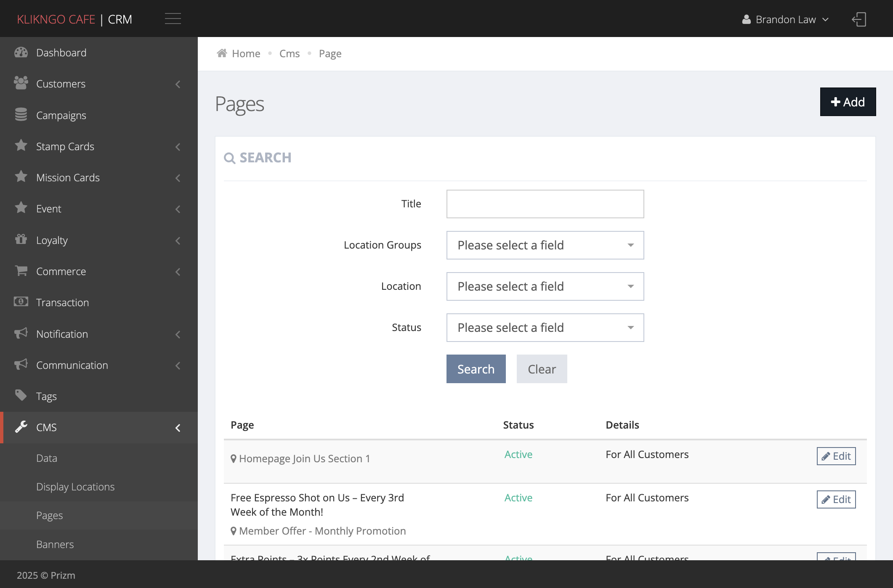Click the Home icon in the breadcrumb

click(222, 53)
